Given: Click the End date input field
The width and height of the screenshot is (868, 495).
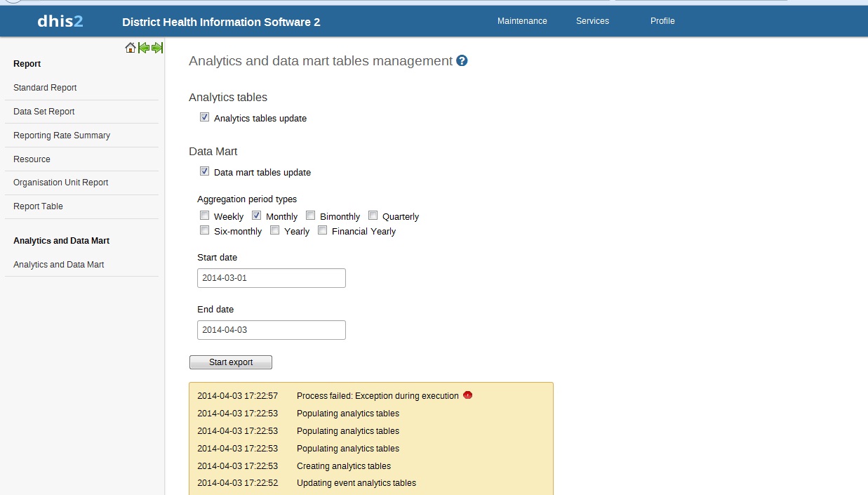Looking at the screenshot, I should click(272, 330).
